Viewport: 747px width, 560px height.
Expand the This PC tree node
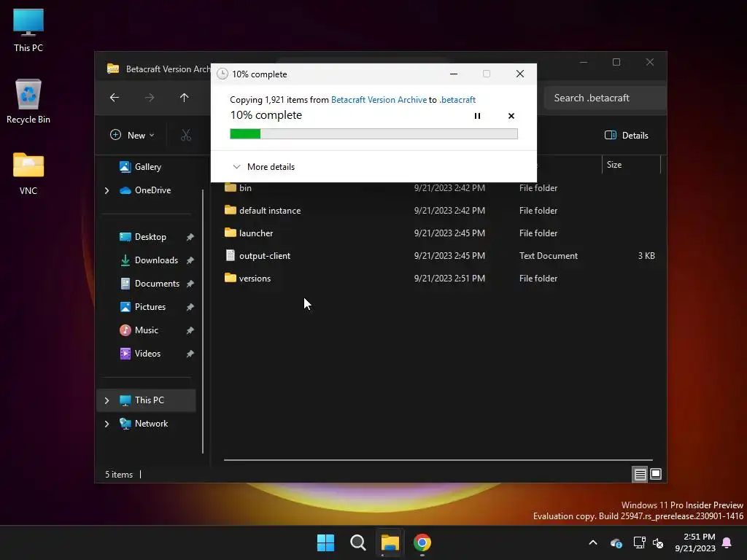pyautogui.click(x=107, y=400)
